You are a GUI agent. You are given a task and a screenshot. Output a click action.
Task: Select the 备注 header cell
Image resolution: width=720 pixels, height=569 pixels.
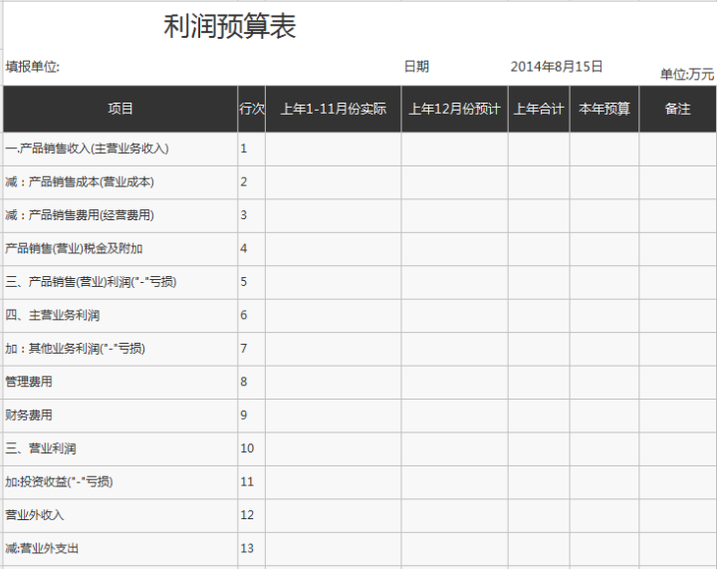[x=678, y=109]
